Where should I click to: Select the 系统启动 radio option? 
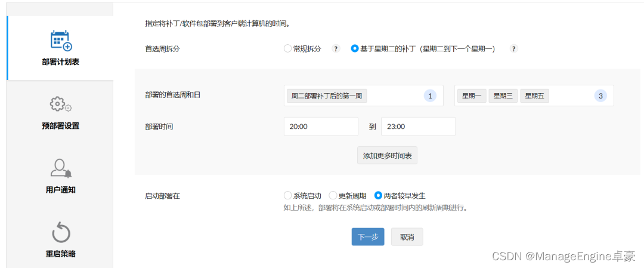coord(287,196)
